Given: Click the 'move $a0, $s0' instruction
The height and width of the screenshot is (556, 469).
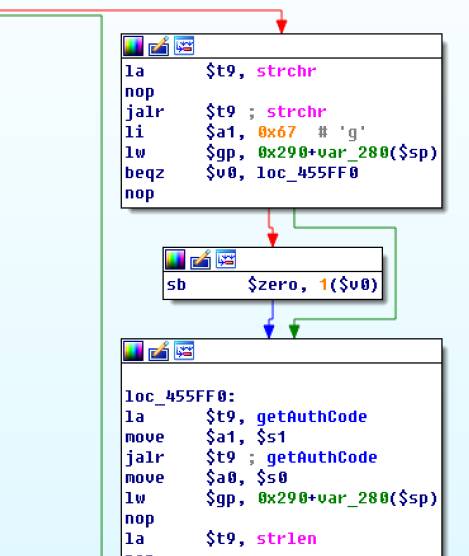Looking at the screenshot, I should (206, 478).
